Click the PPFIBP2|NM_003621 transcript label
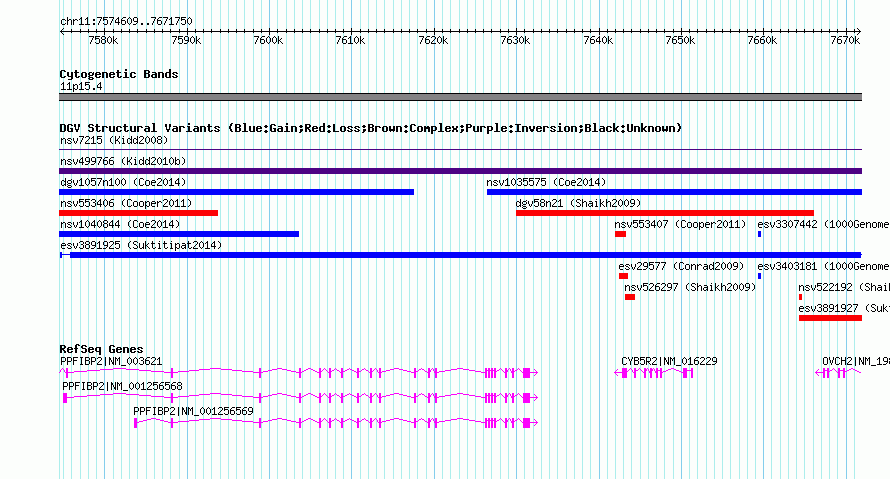 111,361
